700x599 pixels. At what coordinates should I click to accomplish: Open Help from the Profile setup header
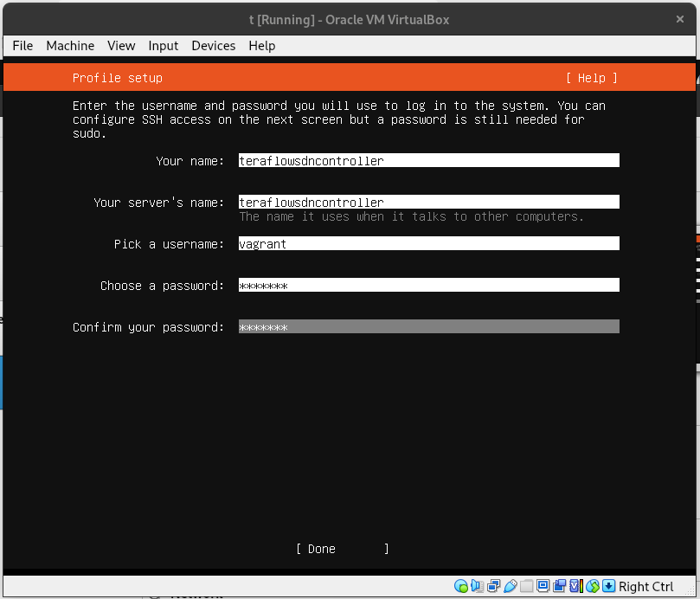point(591,77)
